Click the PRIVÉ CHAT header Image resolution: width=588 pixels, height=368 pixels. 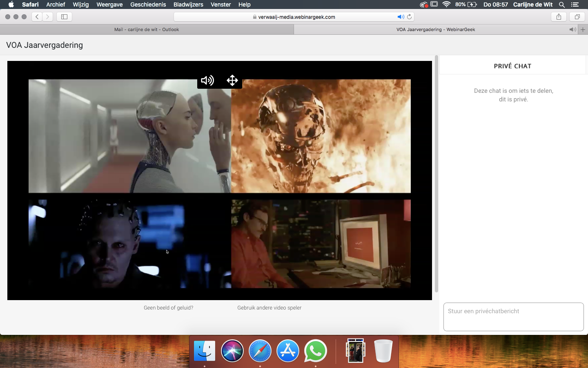click(512, 66)
